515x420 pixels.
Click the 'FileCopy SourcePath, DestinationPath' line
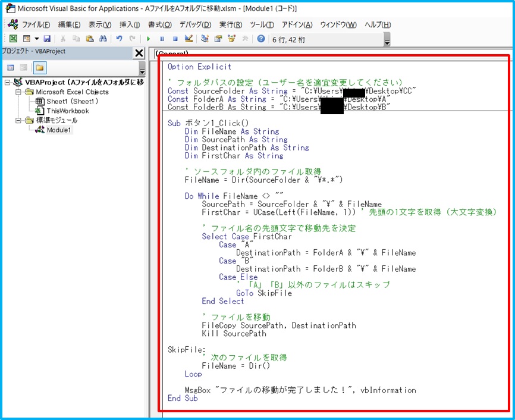[279, 325]
